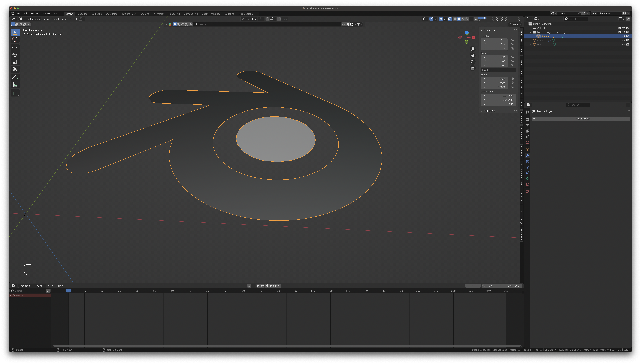The height and width of the screenshot is (364, 641).
Task: Open the Output properties tab icon
Action: (527, 125)
